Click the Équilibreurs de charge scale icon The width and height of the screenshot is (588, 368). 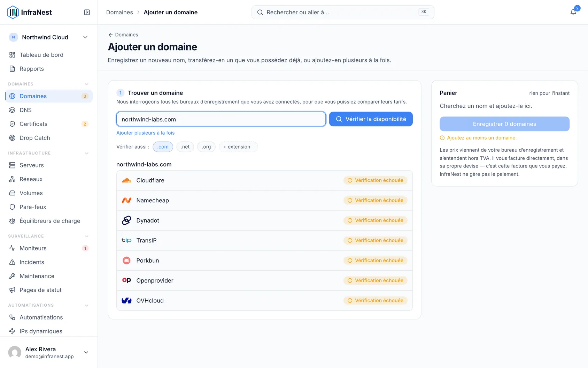[x=12, y=221]
